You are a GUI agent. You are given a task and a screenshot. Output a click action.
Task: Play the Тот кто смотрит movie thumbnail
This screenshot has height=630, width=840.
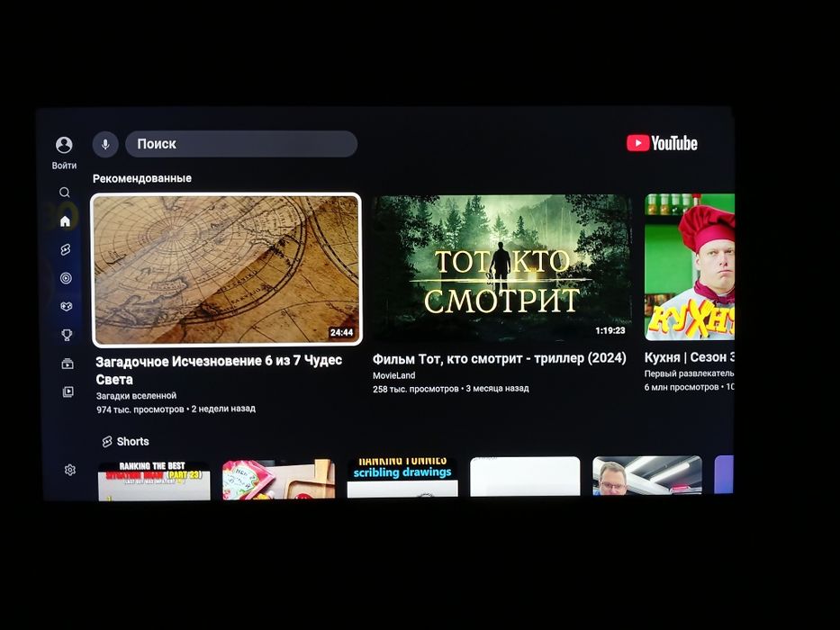point(502,268)
